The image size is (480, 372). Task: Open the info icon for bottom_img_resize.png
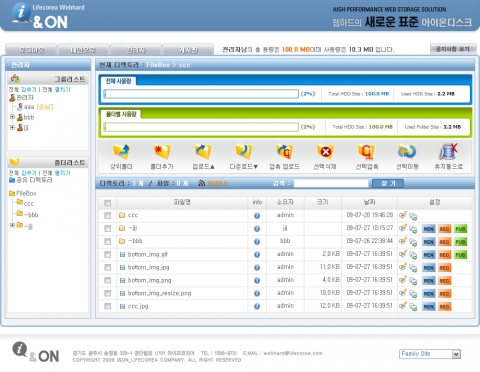pyautogui.click(x=257, y=293)
